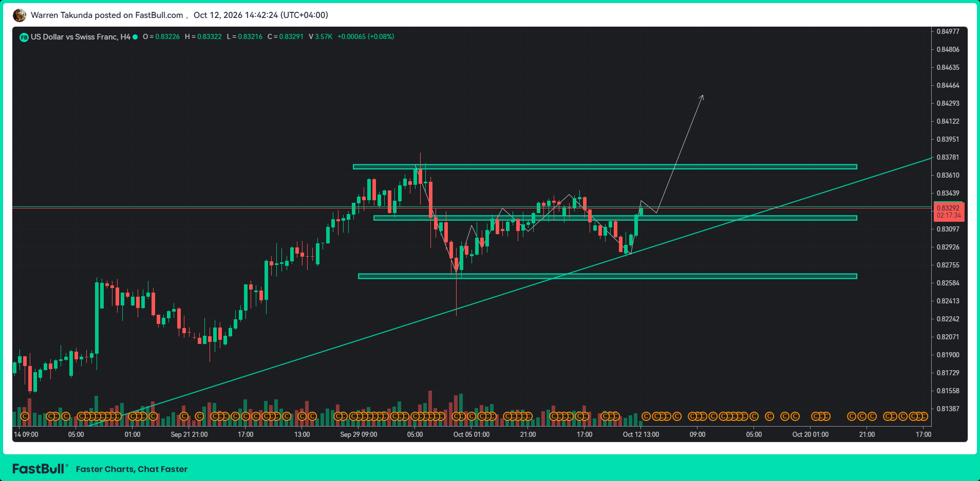Select the lowest support zone rectangle
This screenshot has height=481, width=980.
pyautogui.click(x=608, y=276)
